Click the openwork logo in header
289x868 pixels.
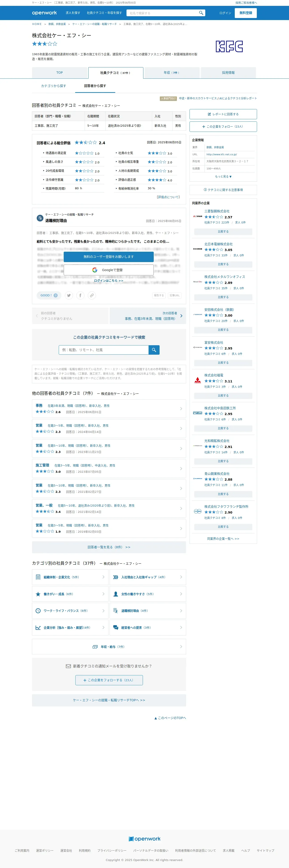point(44,13)
